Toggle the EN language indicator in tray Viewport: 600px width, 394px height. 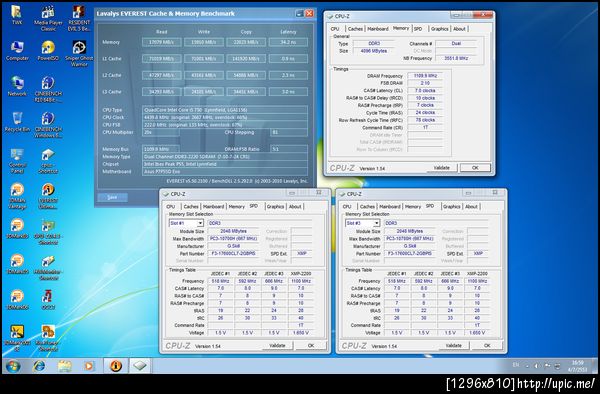(516, 365)
